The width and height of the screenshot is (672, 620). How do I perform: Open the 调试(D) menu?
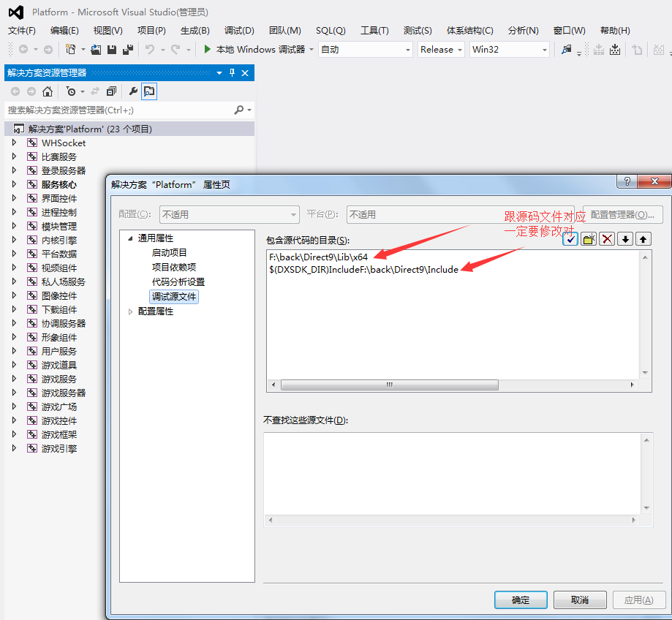click(239, 30)
